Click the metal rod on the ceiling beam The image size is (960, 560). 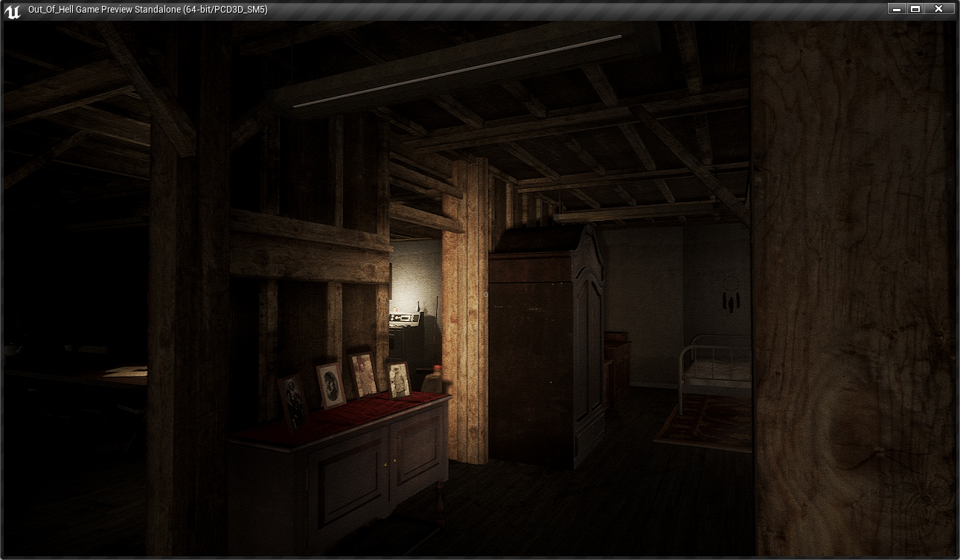tap(457, 71)
